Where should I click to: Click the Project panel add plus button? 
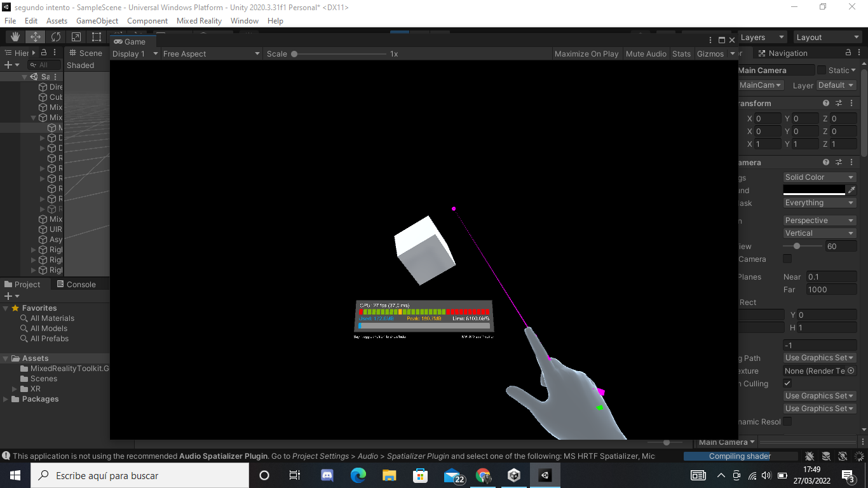8,296
